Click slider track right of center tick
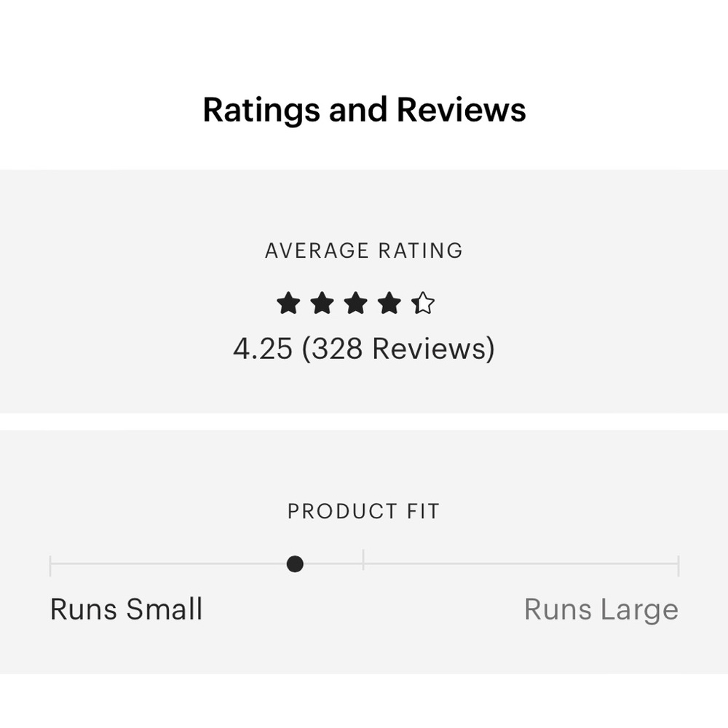 point(521,563)
